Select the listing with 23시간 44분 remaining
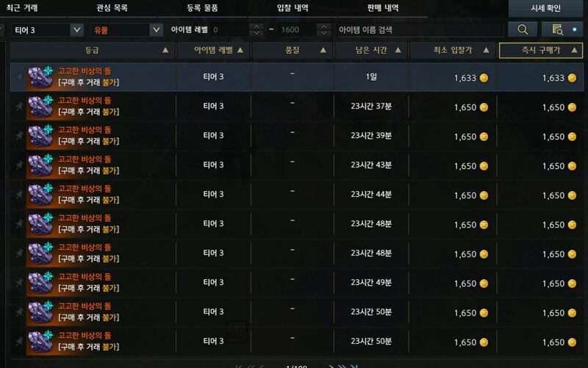Image resolution: width=588 pixels, height=368 pixels. 297,195
